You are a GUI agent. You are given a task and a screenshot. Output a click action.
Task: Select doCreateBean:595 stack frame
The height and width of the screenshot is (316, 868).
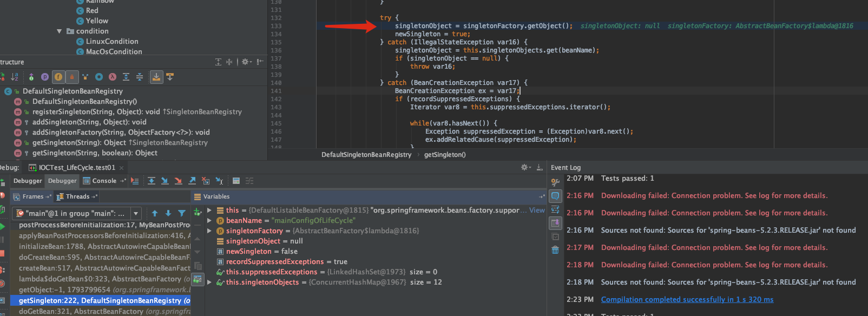coord(101,258)
